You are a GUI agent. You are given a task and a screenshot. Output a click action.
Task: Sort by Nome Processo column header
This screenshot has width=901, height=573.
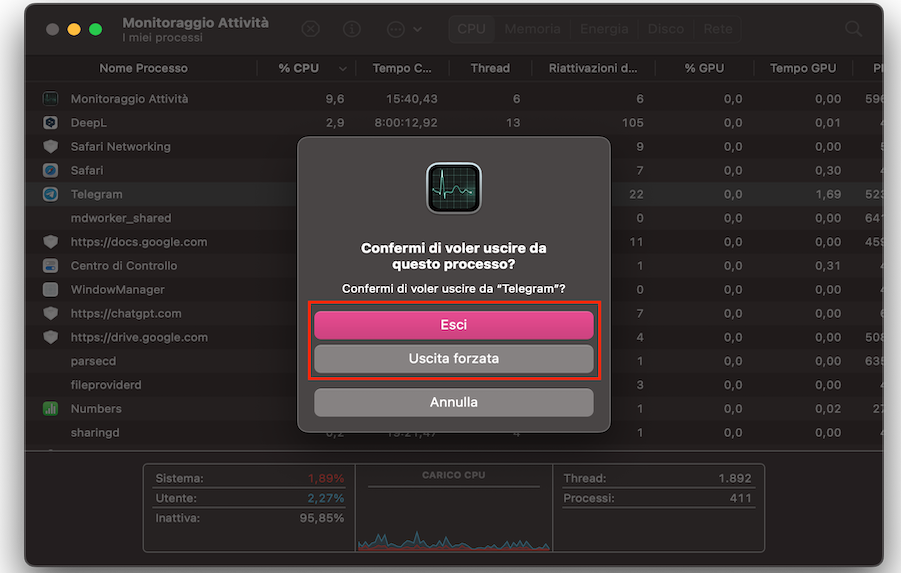tap(143, 68)
